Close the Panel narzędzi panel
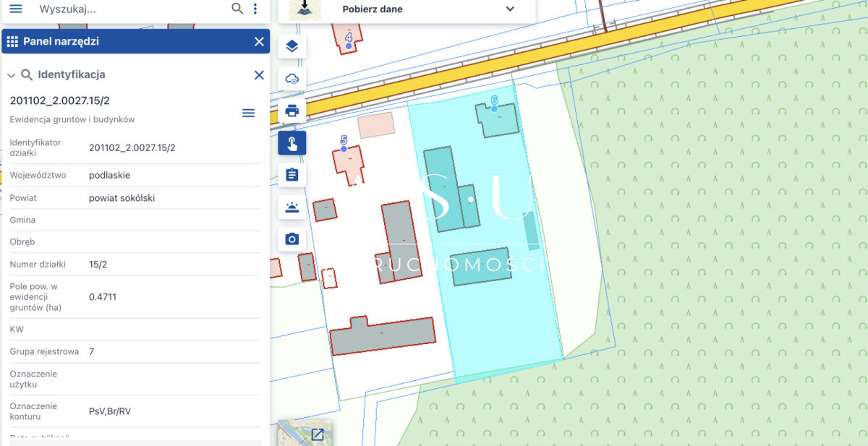Screen dimensions: 868x446 pyautogui.click(x=260, y=41)
